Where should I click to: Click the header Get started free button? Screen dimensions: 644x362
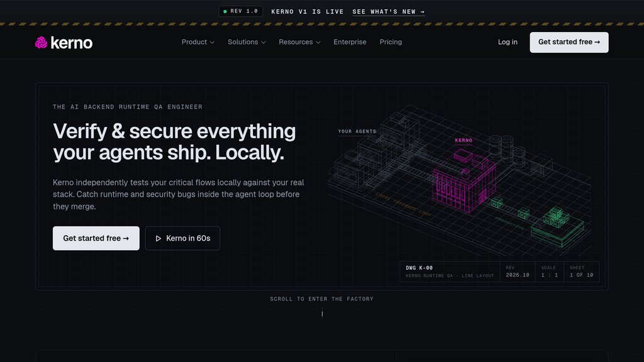[569, 42]
